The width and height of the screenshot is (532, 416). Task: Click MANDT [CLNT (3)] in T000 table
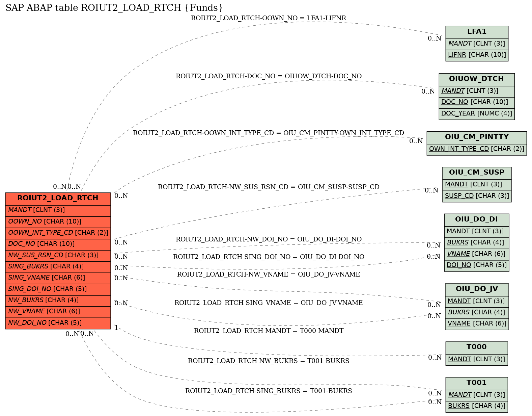tap(476, 359)
